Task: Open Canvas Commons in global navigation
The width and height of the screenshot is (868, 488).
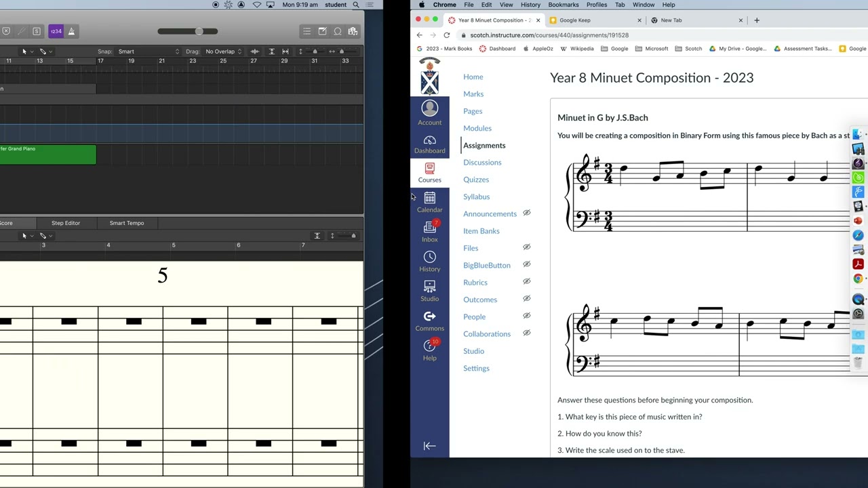Action: (x=429, y=321)
